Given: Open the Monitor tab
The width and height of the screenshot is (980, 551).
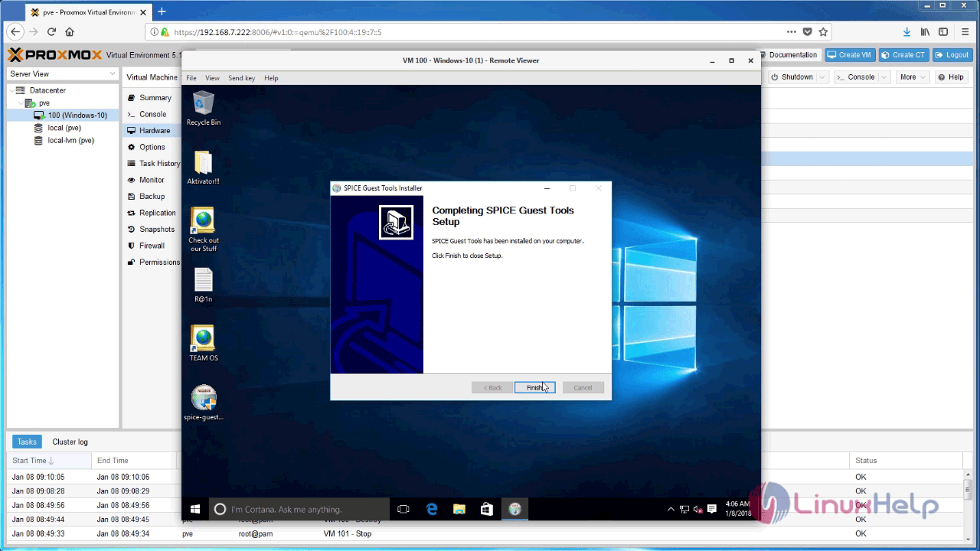Looking at the screenshot, I should click(151, 180).
